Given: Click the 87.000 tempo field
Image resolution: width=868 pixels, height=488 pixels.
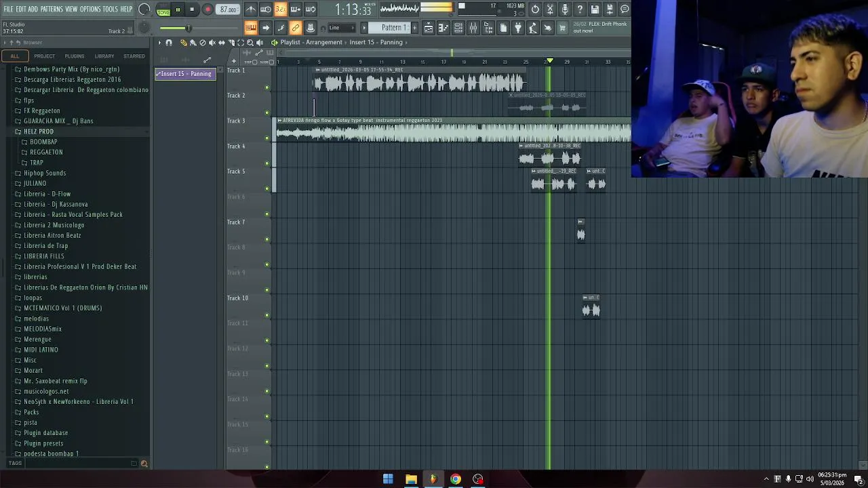Looking at the screenshot, I should [x=228, y=9].
